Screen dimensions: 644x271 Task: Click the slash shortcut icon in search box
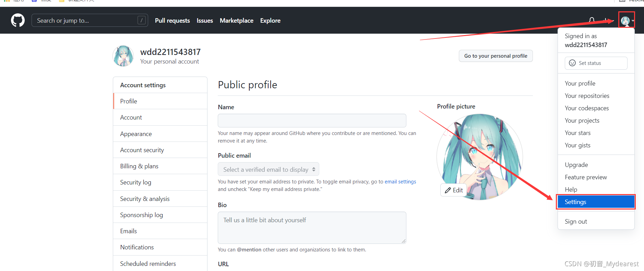pyautogui.click(x=141, y=20)
